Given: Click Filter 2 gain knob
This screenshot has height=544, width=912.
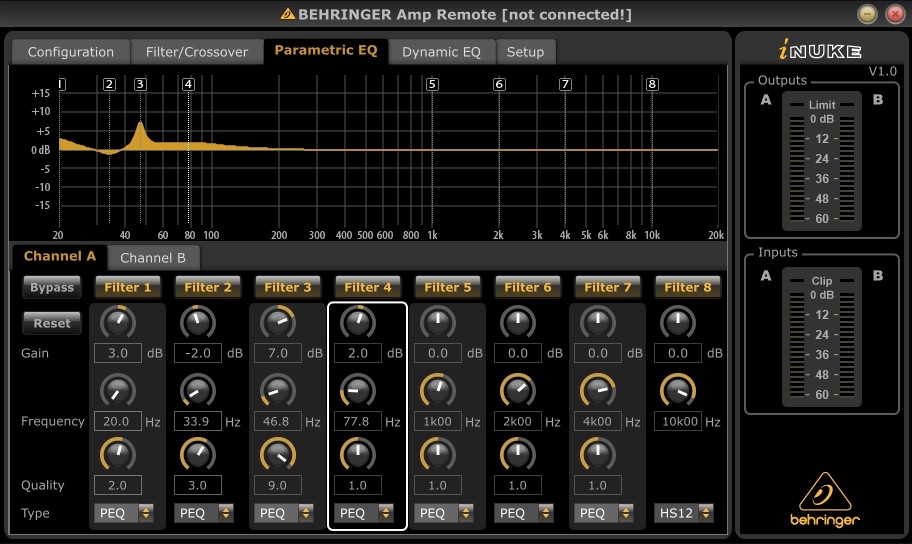Looking at the screenshot, I should pos(198,322).
